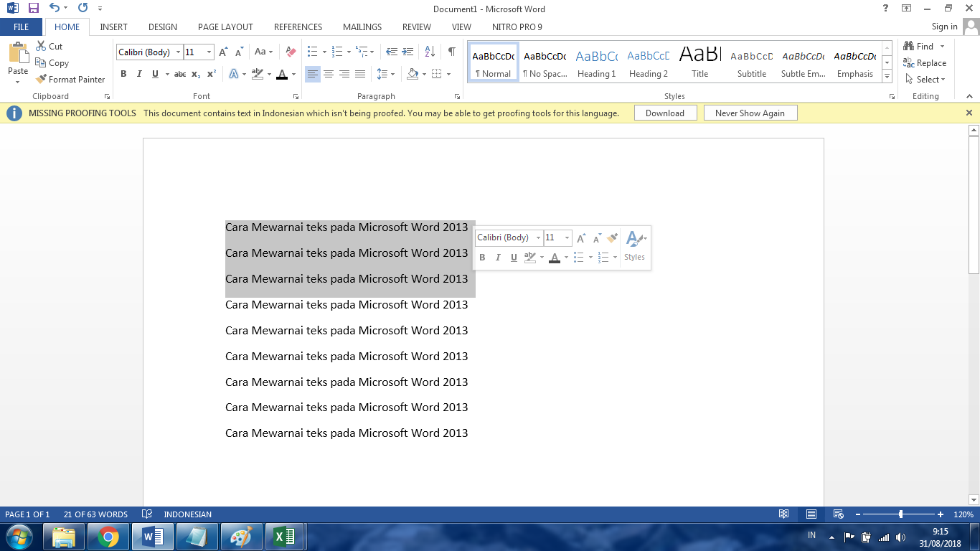The width and height of the screenshot is (980, 551).
Task: Open line spacing options dropdown
Action: tap(386, 74)
